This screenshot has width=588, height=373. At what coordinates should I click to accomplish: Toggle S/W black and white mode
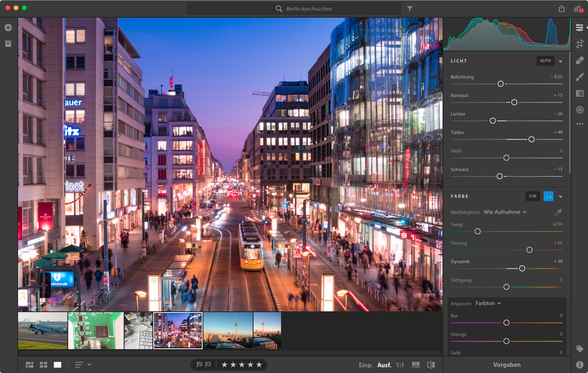point(533,196)
